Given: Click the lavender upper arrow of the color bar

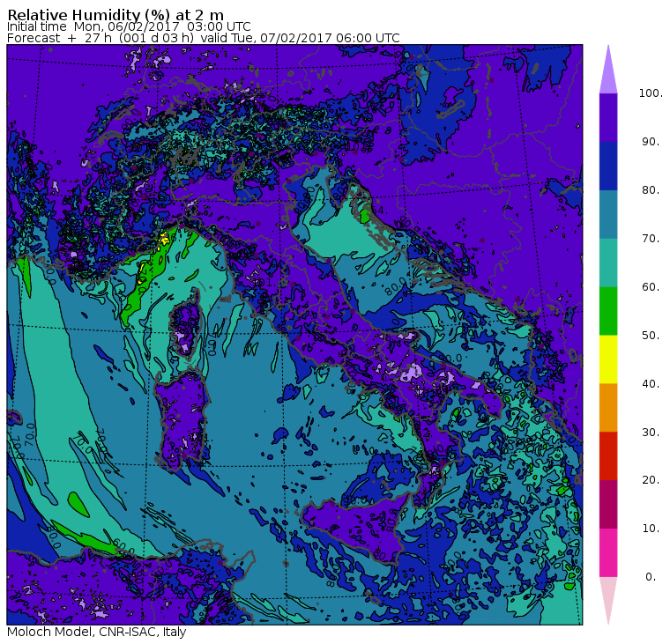Looking at the screenshot, I should click(608, 72).
